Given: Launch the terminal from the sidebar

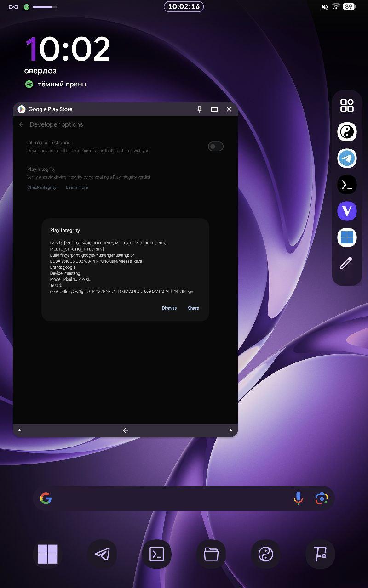Looking at the screenshot, I should click(347, 185).
